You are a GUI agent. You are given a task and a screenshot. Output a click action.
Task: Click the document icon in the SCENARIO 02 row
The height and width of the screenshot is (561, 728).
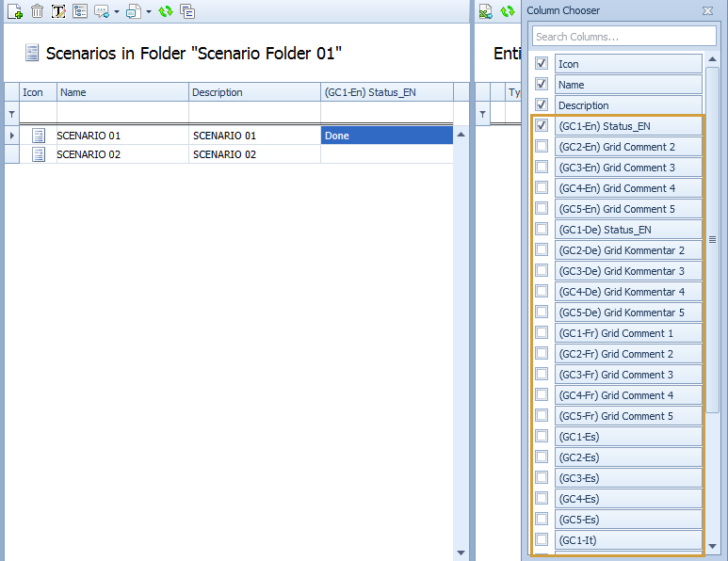point(39,154)
